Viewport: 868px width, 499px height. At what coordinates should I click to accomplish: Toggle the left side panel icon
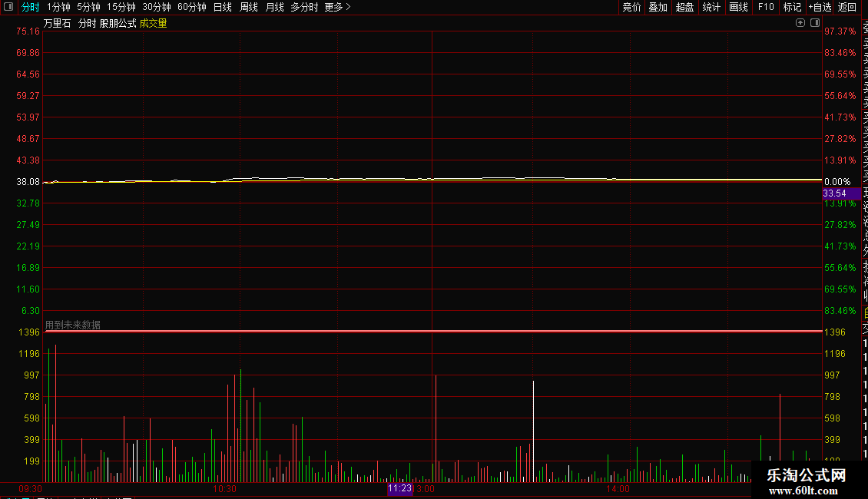[x=8, y=7]
